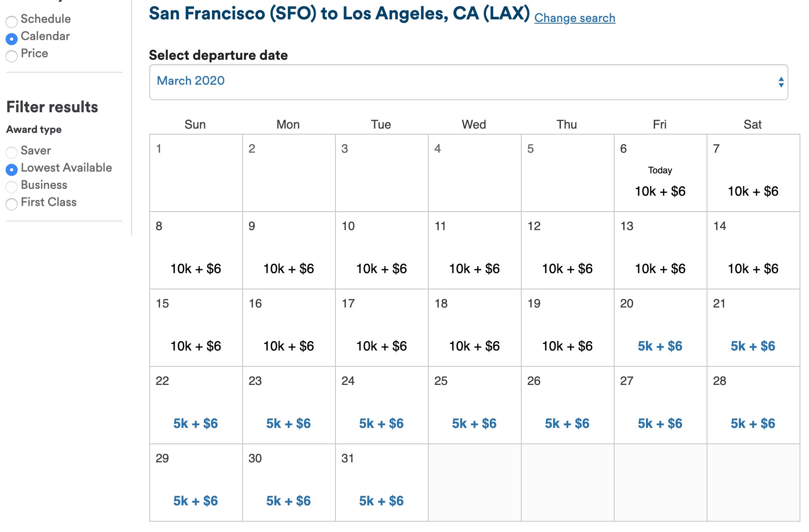809x532 pixels.
Task: Open the March 2020 month dropdown
Action: 468,82
